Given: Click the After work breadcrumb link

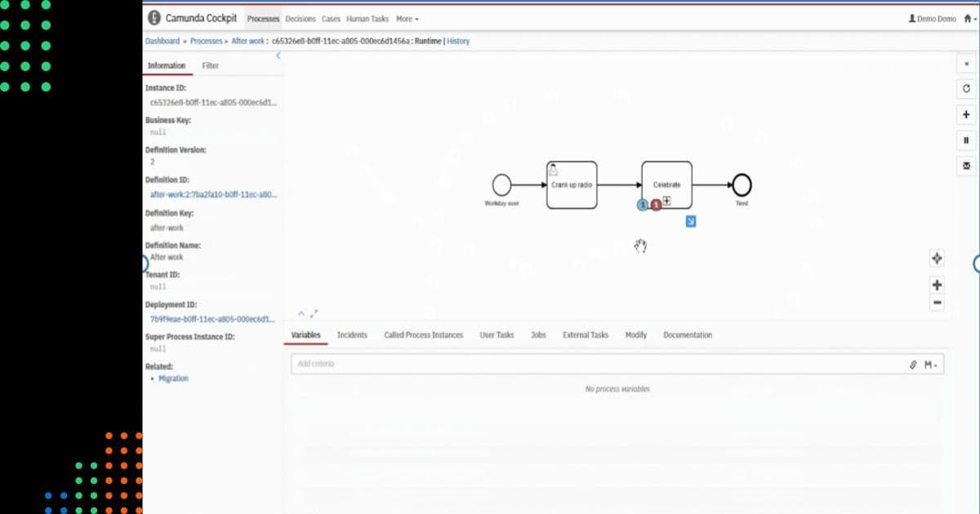Looking at the screenshot, I should pos(247,41).
